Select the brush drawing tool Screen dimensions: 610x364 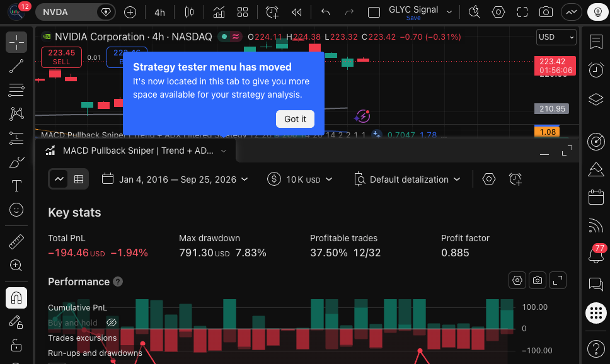(x=16, y=162)
